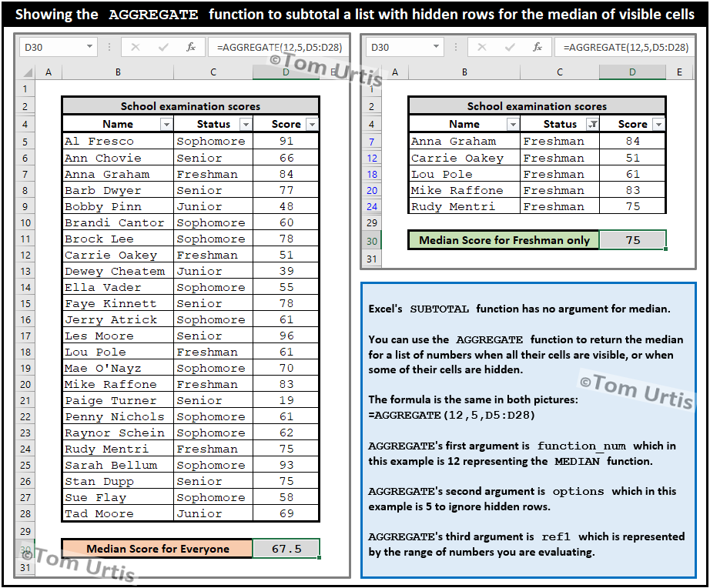
Task: Open Name filter dropdown in left table
Action: [166, 124]
